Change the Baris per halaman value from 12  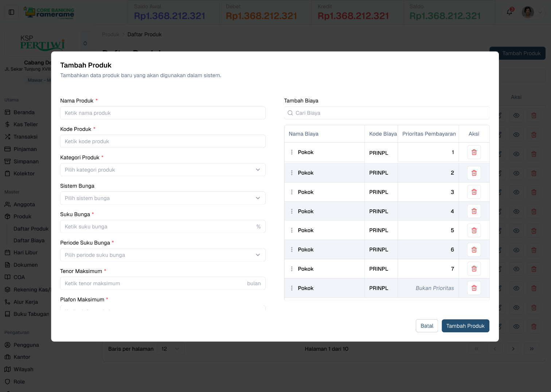(171, 349)
